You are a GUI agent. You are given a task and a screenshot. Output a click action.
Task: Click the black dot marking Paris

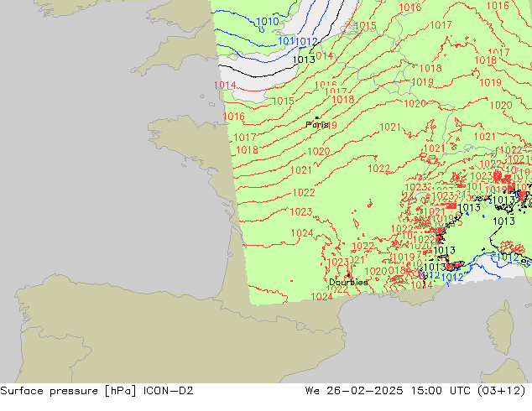pyautogui.click(x=317, y=117)
